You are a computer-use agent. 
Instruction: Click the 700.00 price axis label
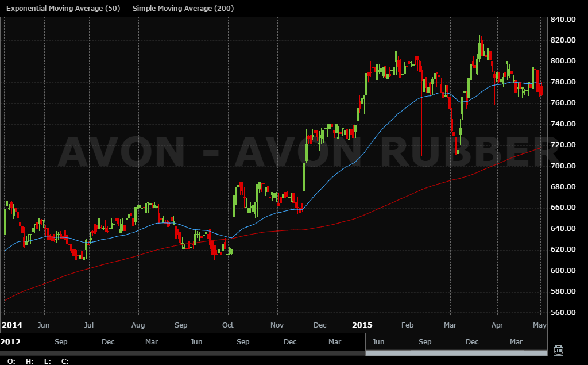pyautogui.click(x=563, y=166)
